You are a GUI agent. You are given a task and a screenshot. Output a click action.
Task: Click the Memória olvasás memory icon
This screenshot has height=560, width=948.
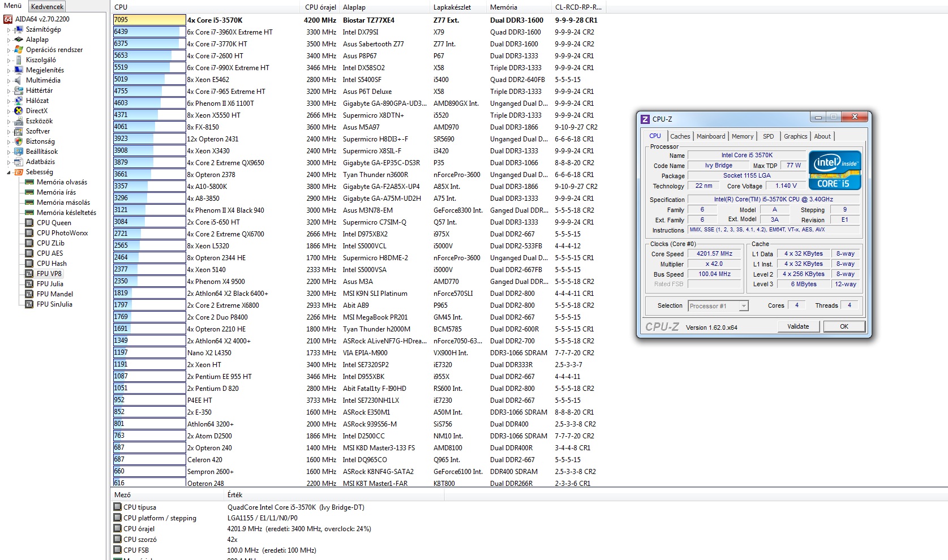pyautogui.click(x=29, y=182)
